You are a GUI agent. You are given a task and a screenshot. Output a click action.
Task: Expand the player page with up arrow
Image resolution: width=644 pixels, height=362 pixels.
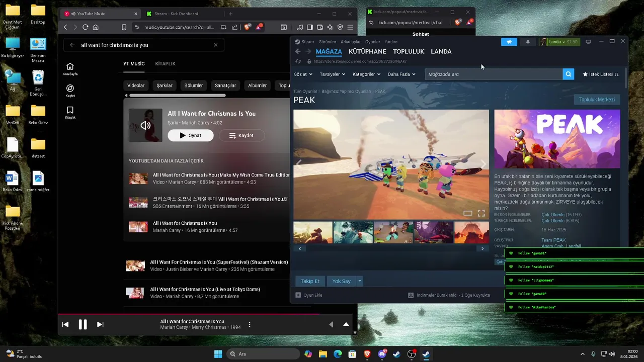click(x=346, y=324)
